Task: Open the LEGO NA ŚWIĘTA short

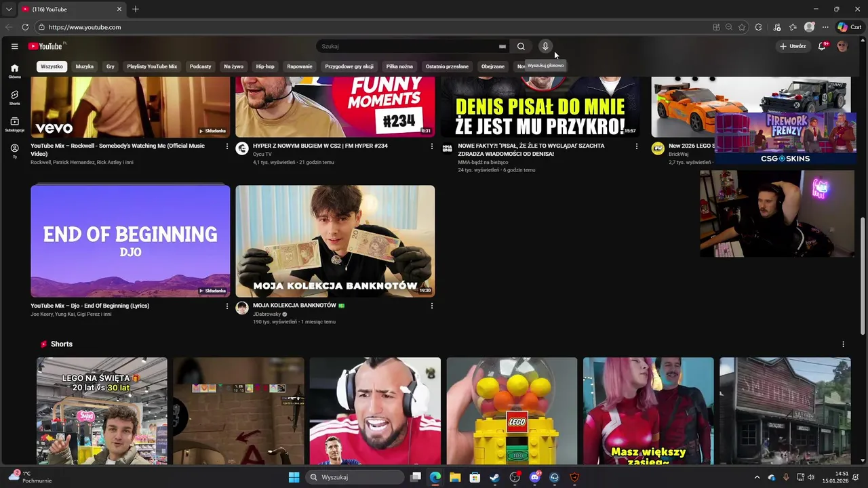Action: point(102,411)
